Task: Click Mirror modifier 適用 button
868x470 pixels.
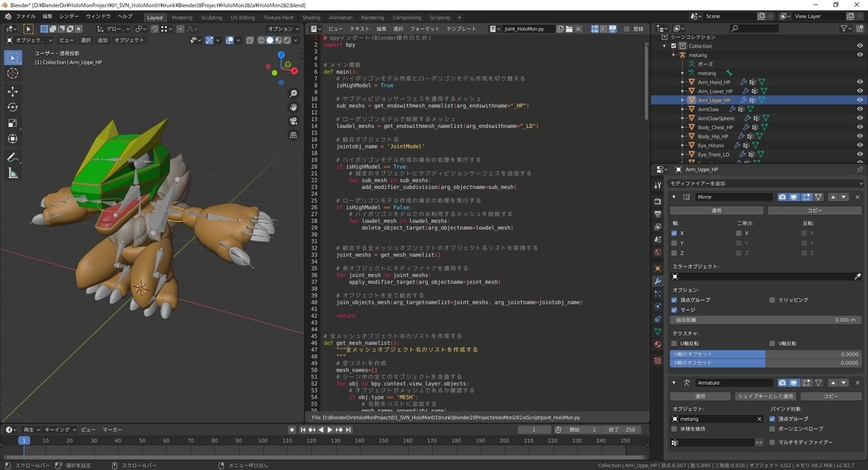Action: [x=716, y=210]
